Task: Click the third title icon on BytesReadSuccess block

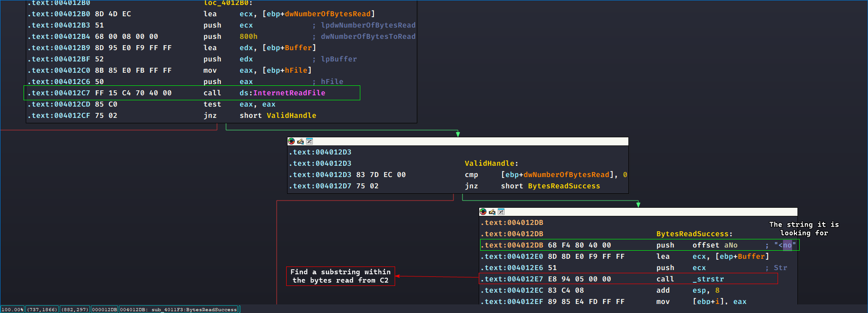Action: [501, 212]
